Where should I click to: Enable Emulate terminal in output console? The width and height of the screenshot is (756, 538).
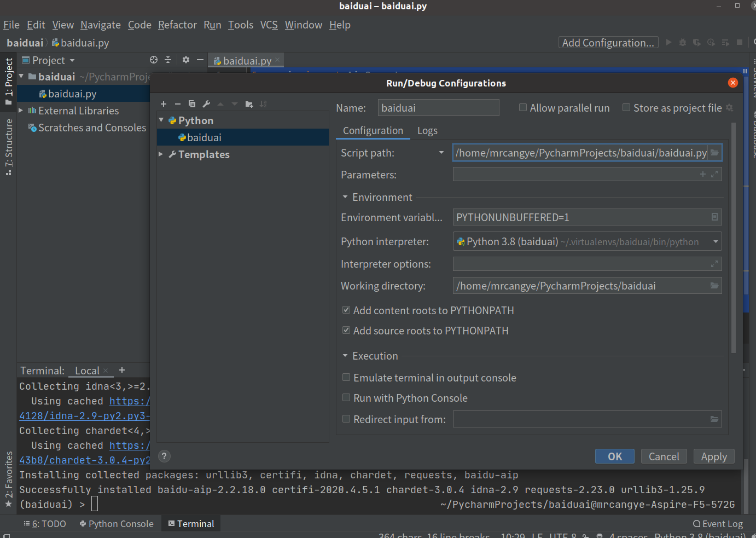point(346,378)
